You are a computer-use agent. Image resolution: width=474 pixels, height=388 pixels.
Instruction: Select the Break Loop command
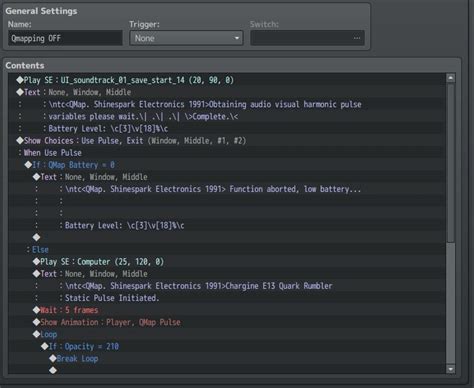227,359
